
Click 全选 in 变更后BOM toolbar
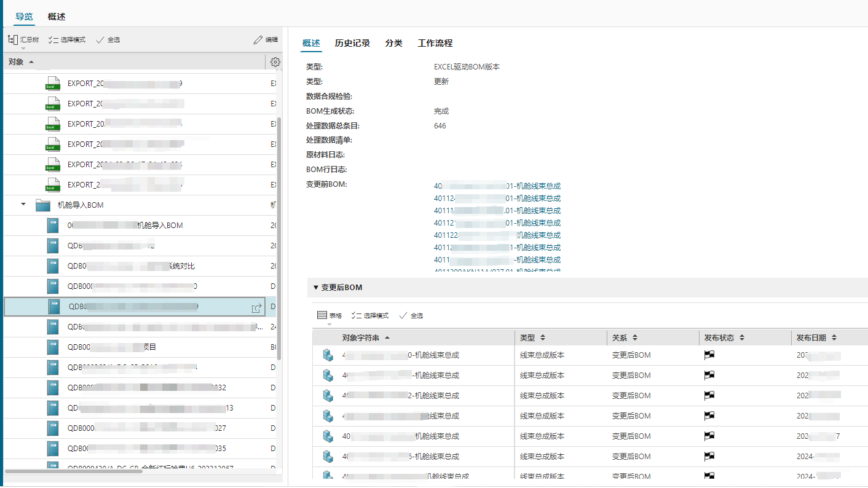(x=411, y=315)
